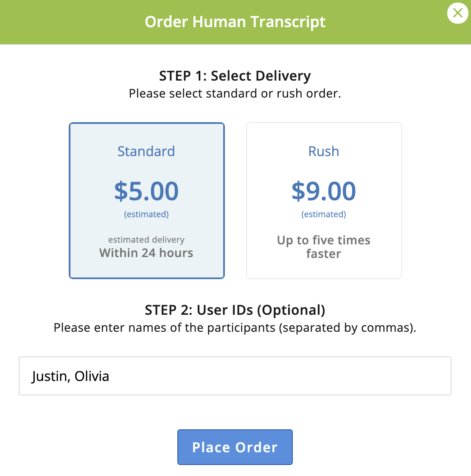The width and height of the screenshot is (471, 476).
Task: Click the "(estimated)" label under $9.00
Action: [324, 214]
